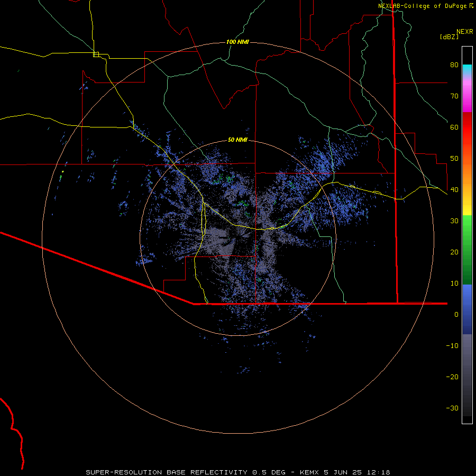Click the 50 value on the dBZ scale
Viewport: 476px width, 476px height.
click(454, 159)
